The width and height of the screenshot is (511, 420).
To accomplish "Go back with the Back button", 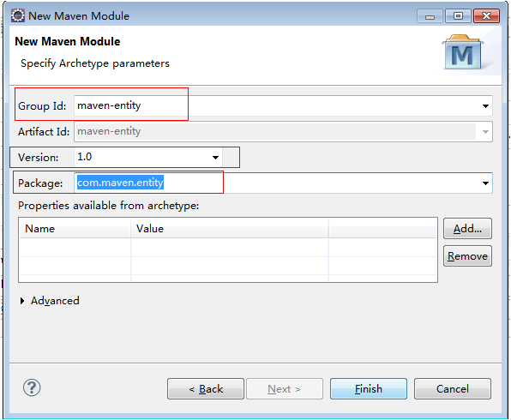I will (206, 389).
